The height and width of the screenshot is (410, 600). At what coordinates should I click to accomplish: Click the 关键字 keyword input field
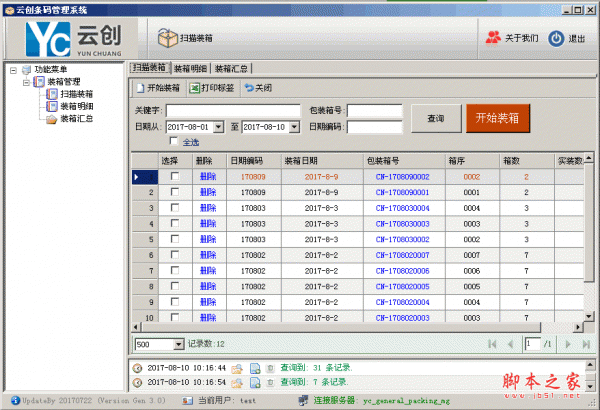(x=233, y=110)
